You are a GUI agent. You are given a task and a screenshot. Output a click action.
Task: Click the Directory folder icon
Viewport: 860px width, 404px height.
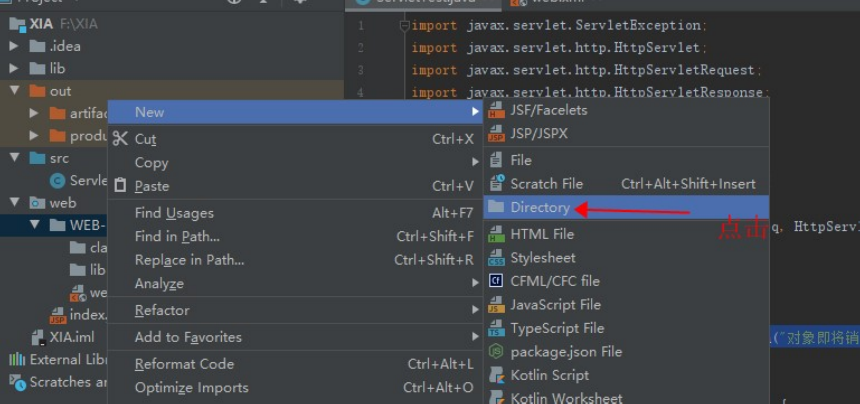496,207
